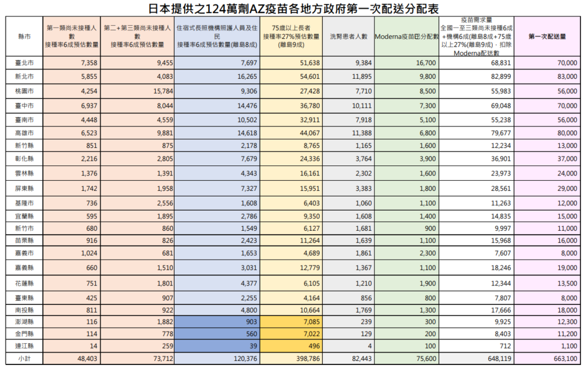The image size is (588, 372).
Task: Click the 澎湖縣 row label cell
Action: (x=24, y=321)
